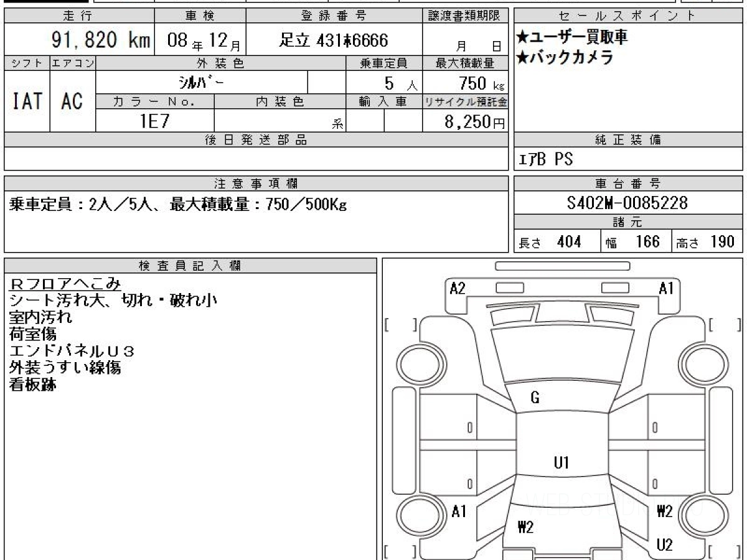Click the シフト header cell
Viewport: 747px width, 560px height.
pos(27,63)
